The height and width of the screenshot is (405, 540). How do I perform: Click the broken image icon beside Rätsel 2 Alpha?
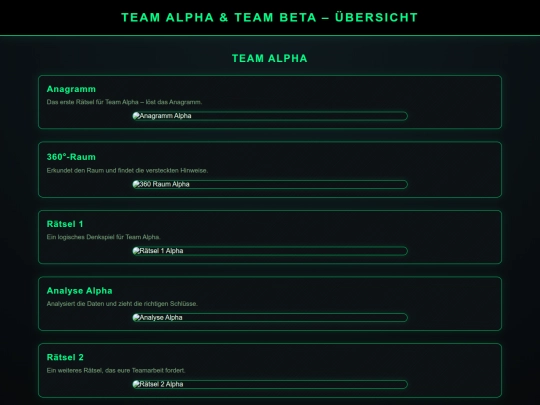(136, 384)
